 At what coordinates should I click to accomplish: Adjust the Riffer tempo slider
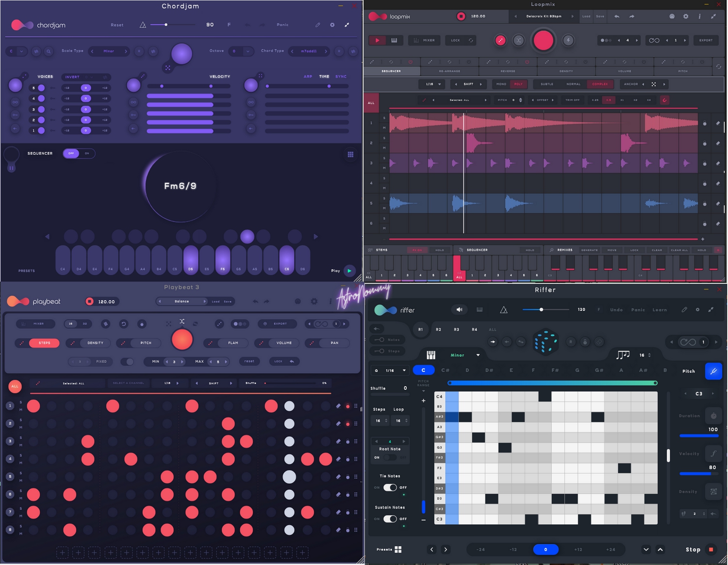click(x=546, y=309)
